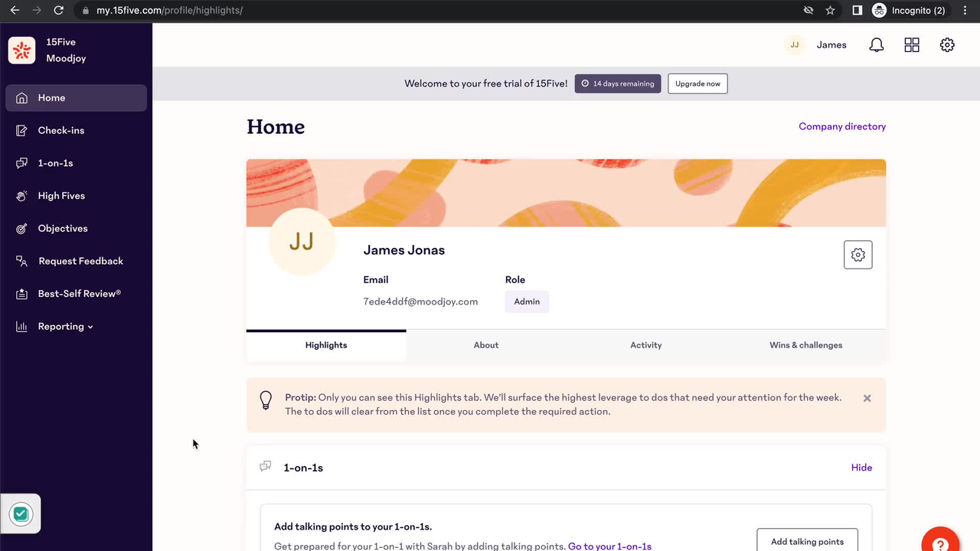Click the 1-on-1s chat icon in sidebar

click(22, 163)
